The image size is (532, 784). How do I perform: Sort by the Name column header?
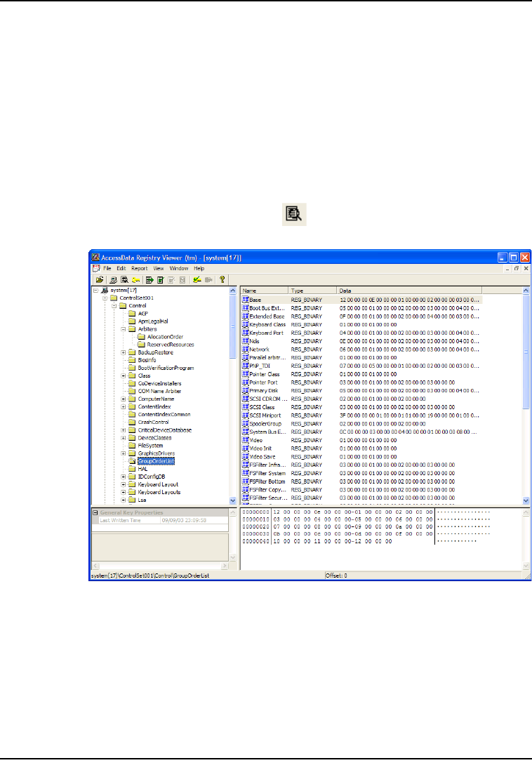tap(265, 291)
